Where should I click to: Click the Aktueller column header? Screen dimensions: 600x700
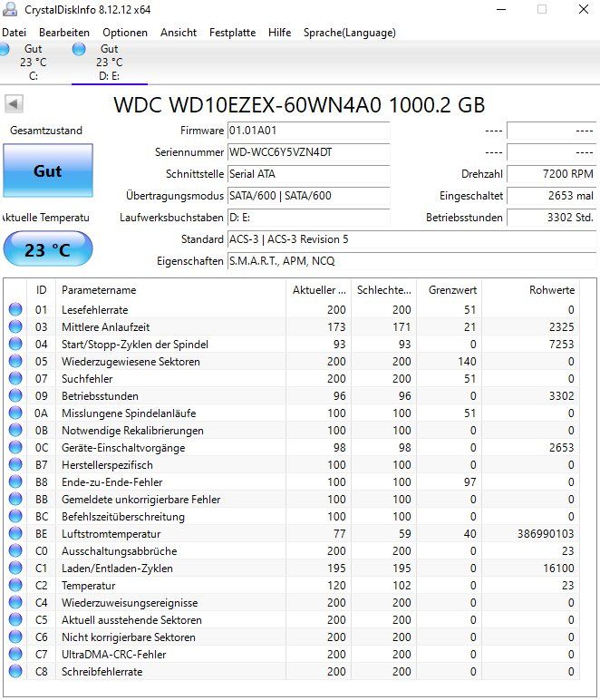coord(318,290)
